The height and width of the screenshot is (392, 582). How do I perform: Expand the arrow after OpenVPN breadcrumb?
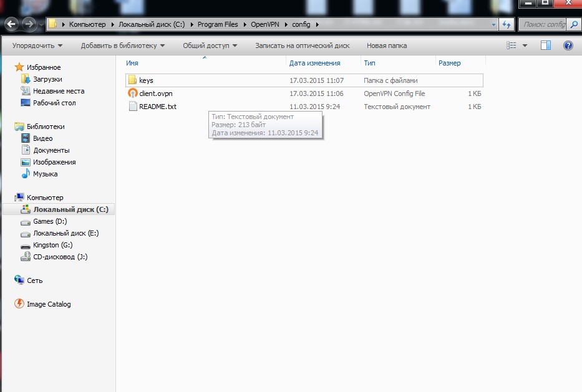(x=286, y=24)
